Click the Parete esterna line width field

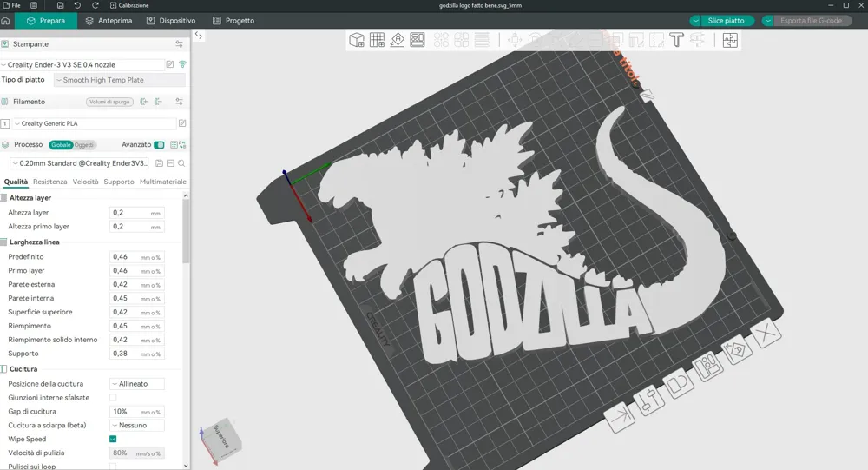137,284
